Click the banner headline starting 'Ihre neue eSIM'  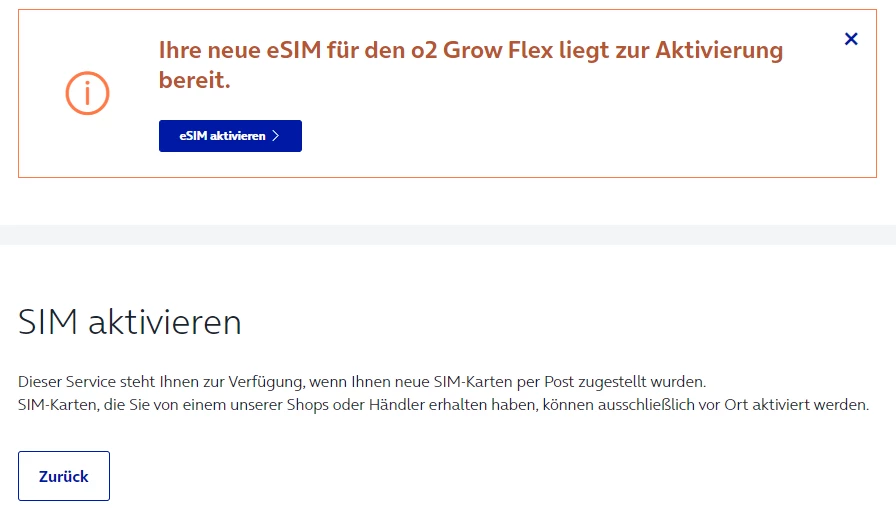point(470,65)
